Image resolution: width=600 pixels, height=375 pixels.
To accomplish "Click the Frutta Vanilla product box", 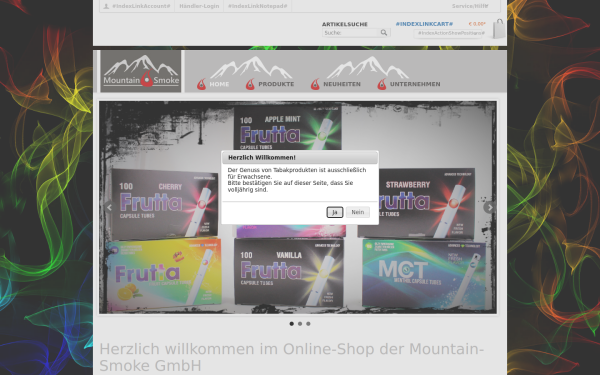I will point(289,272).
